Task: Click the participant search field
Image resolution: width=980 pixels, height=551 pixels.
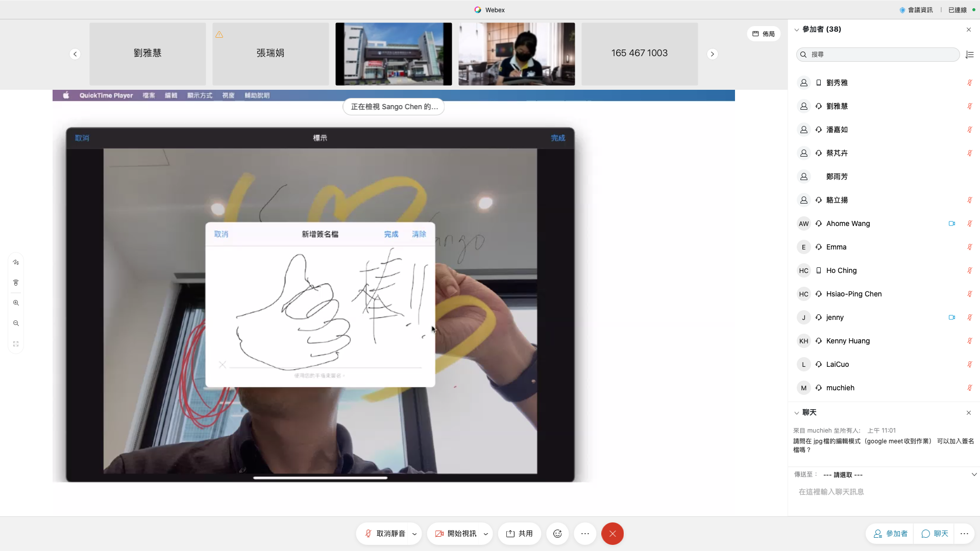Action: 878,55
